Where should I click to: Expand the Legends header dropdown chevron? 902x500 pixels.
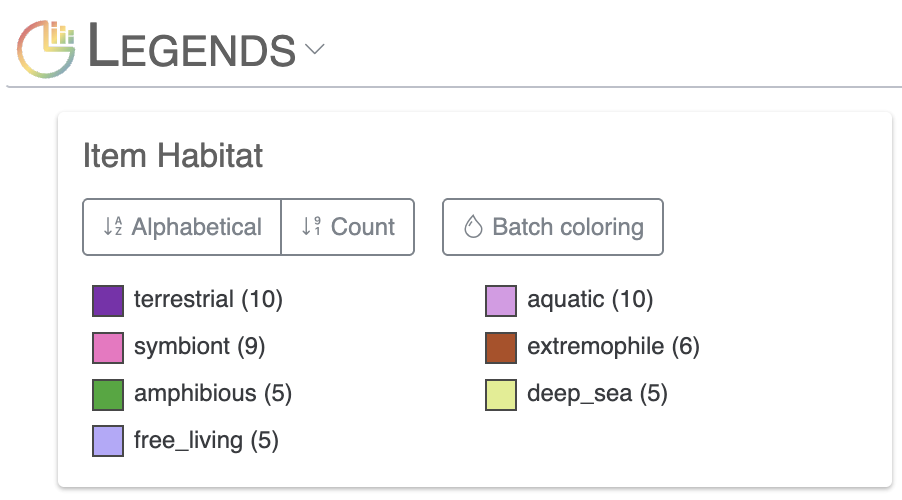(316, 49)
